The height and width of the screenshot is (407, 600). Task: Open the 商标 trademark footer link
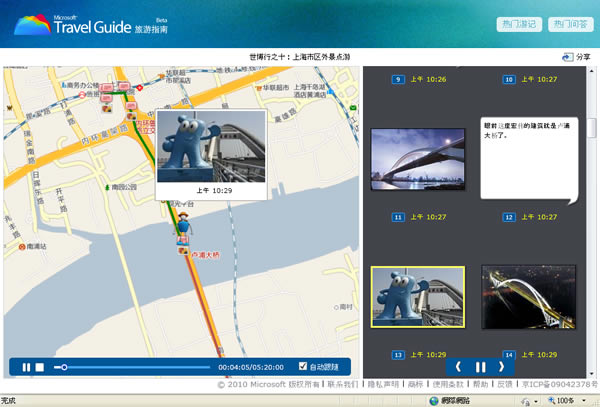(x=415, y=384)
